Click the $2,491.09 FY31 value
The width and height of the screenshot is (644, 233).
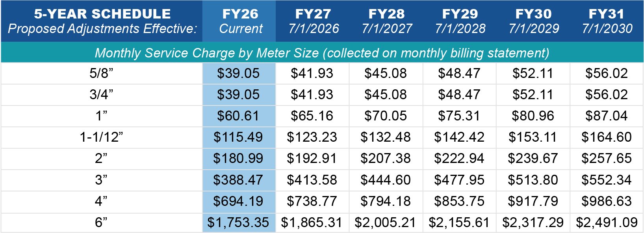click(607, 222)
